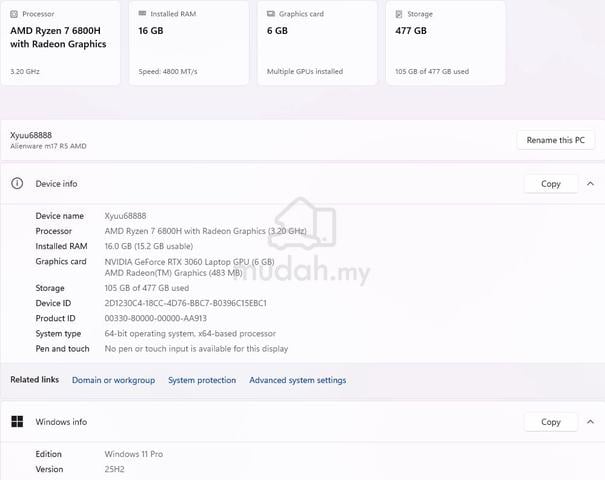
Task: Click the Processor chip icon in top card
Action: tap(14, 14)
